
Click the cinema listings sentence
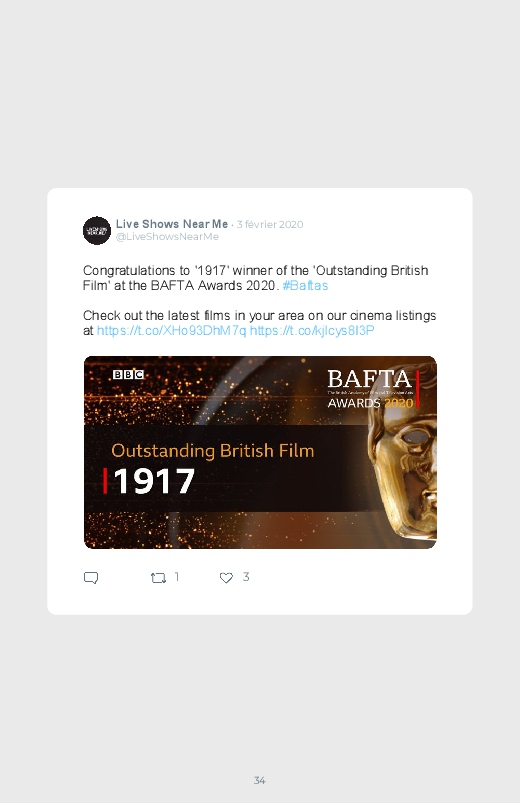point(260,323)
